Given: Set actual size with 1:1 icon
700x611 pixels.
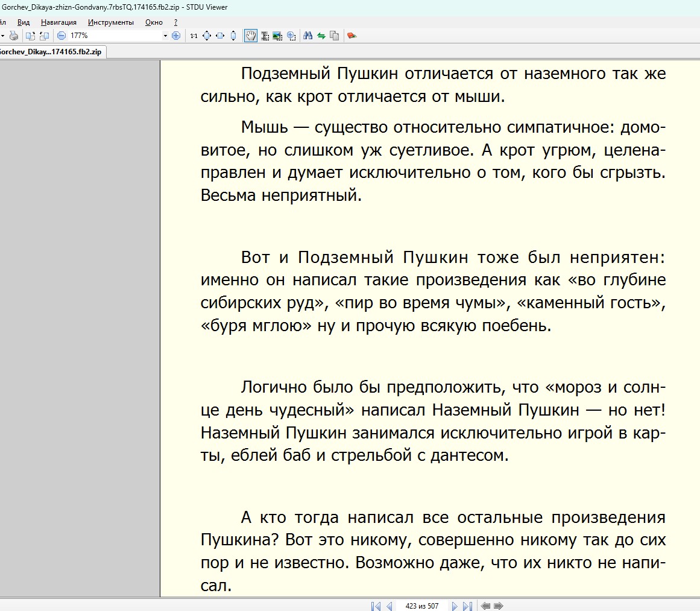Looking at the screenshot, I should (x=194, y=36).
